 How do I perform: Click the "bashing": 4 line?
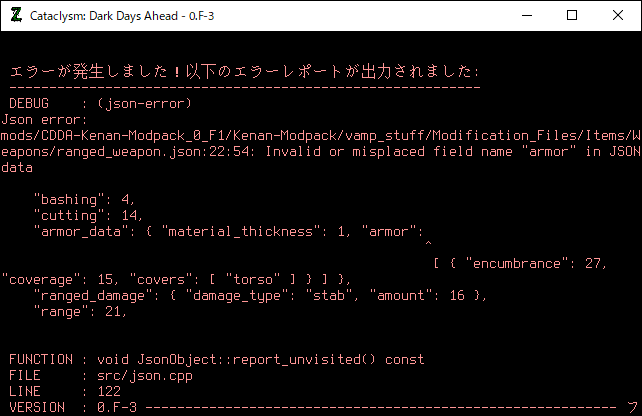point(84,199)
